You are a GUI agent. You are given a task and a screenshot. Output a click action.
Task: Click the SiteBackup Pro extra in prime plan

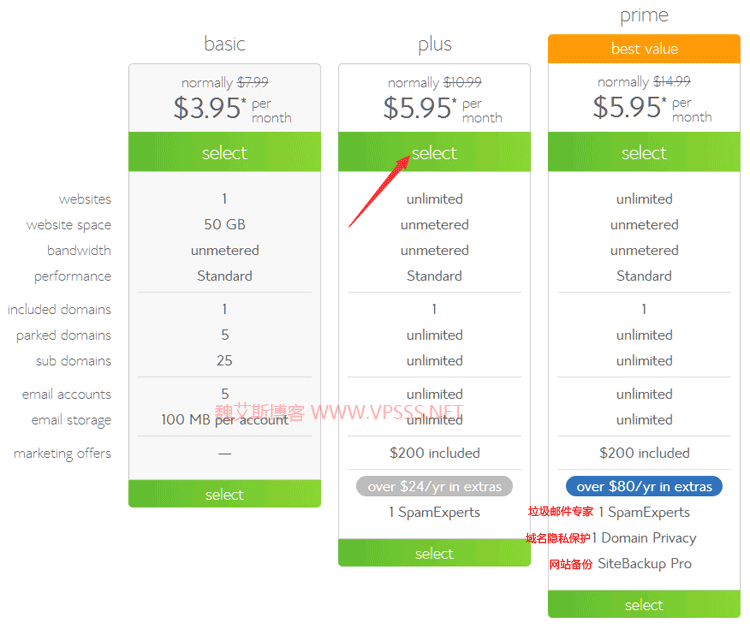[x=644, y=563]
